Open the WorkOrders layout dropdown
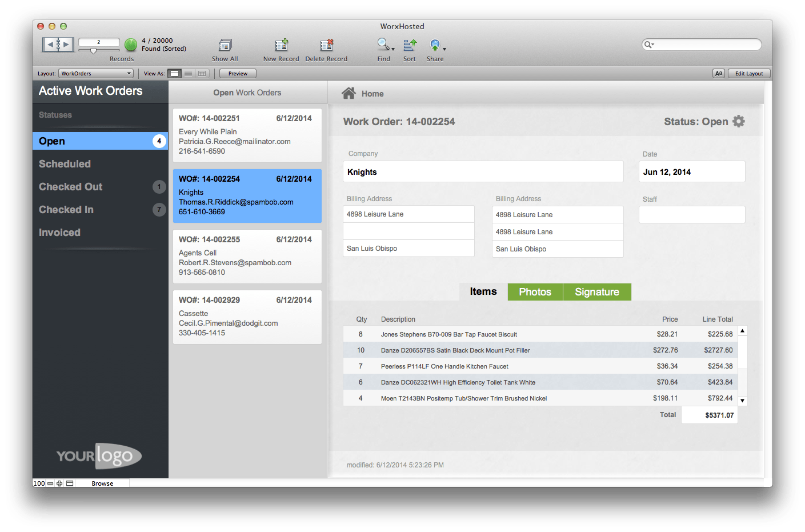This screenshot has height=532, width=805. pyautogui.click(x=95, y=73)
